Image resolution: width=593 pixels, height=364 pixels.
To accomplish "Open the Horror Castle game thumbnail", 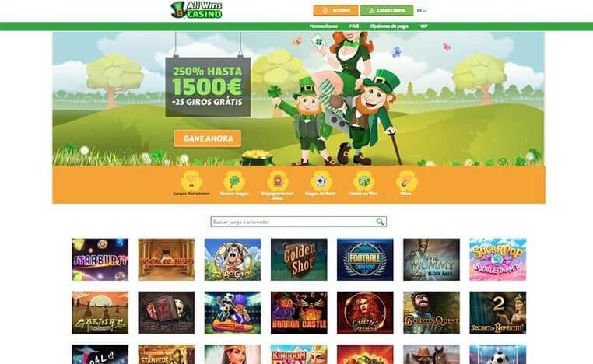I will [299, 313].
